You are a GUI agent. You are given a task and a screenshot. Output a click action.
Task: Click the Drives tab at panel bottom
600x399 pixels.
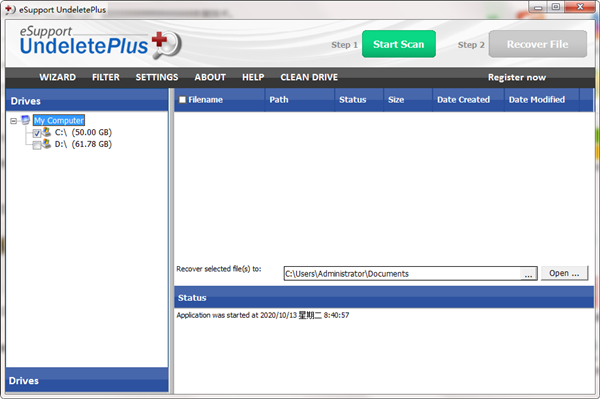(87, 380)
